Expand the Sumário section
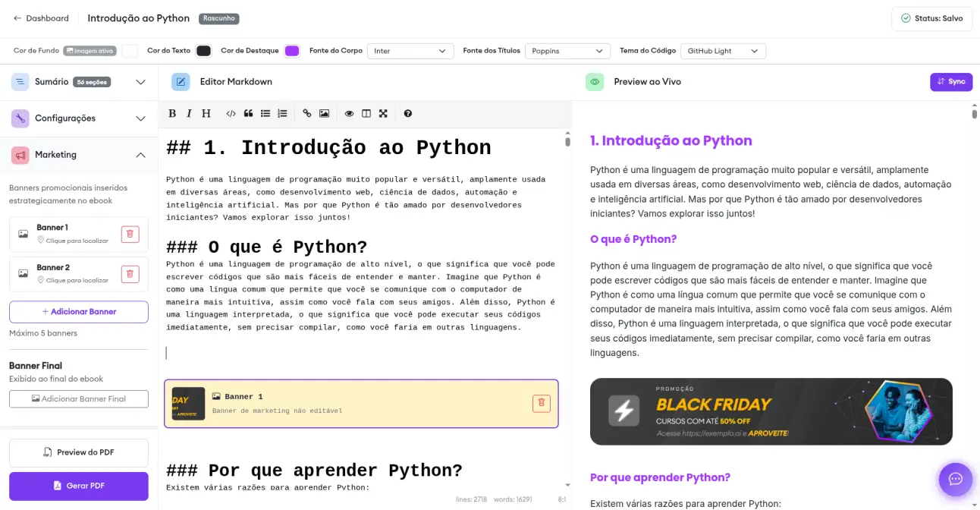Image resolution: width=980 pixels, height=510 pixels. pyautogui.click(x=139, y=81)
